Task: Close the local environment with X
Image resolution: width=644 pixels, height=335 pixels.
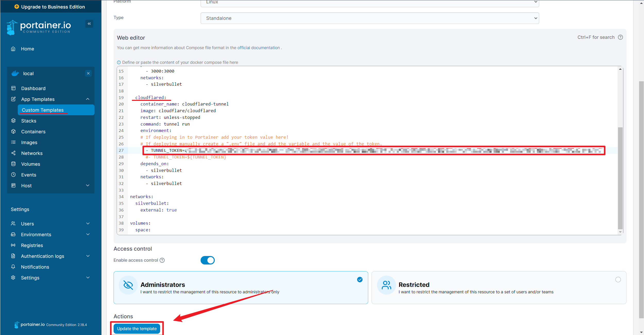Action: [x=88, y=73]
